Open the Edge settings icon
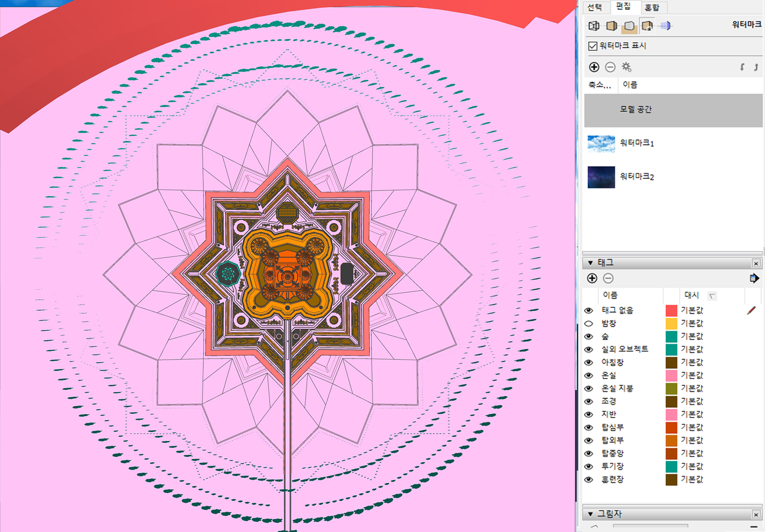This screenshot has width=765, height=532. click(594, 26)
